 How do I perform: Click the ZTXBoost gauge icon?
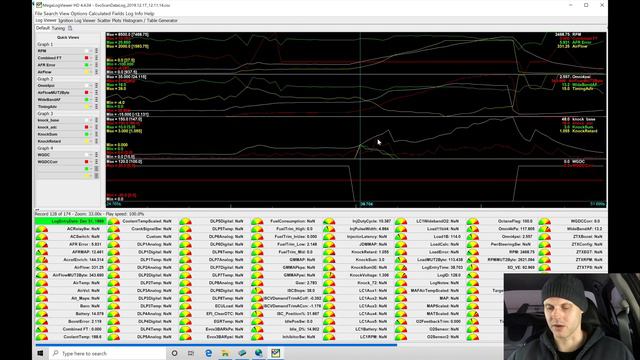544,237
